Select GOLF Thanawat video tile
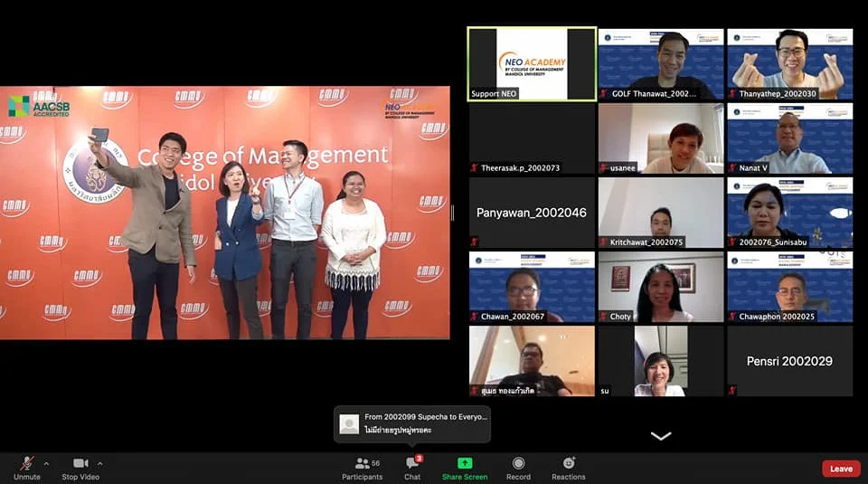This screenshot has height=484, width=868. pos(661,64)
